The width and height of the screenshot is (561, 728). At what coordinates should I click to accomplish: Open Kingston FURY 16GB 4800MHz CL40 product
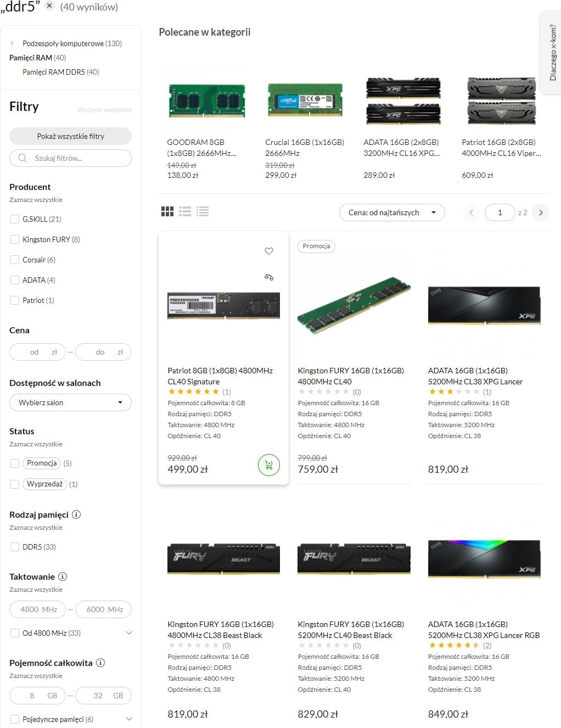point(350,376)
